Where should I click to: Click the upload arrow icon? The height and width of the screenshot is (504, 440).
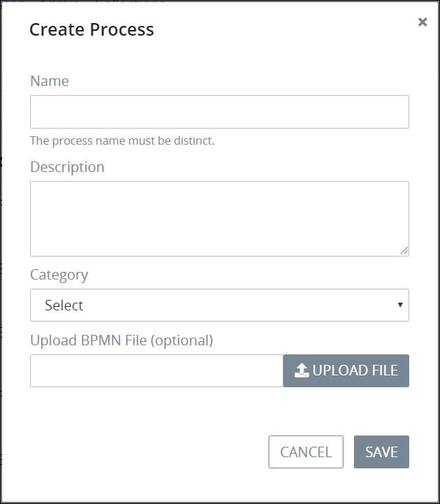[301, 371]
